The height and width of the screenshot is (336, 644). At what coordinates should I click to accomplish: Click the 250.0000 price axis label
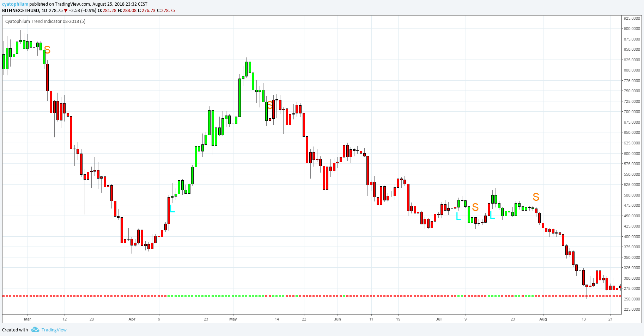pyautogui.click(x=632, y=299)
